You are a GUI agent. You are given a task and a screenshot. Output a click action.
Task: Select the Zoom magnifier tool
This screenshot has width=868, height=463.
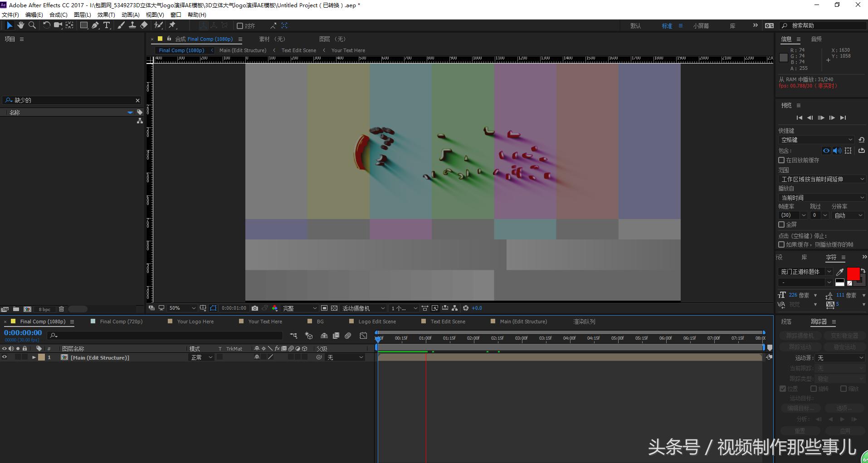(32, 25)
